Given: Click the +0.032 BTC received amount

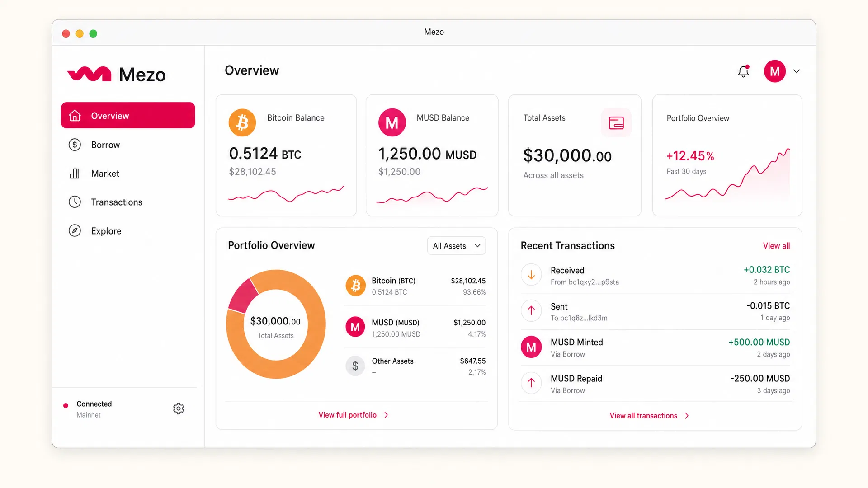Looking at the screenshot, I should click(767, 270).
